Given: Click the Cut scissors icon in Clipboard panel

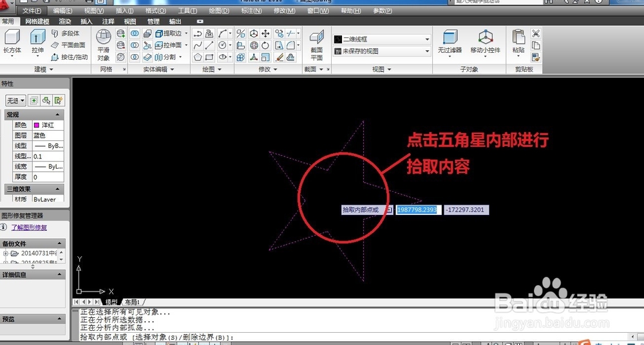Looking at the screenshot, I should tap(536, 33).
